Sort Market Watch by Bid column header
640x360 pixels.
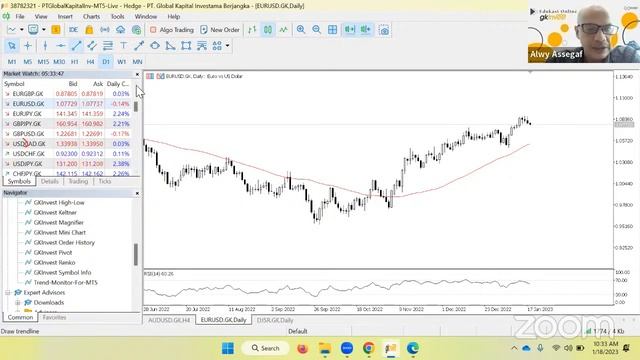click(73, 84)
